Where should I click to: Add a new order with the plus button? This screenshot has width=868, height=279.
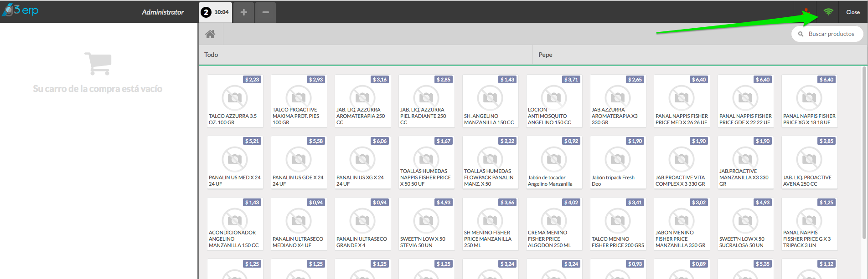pos(244,12)
